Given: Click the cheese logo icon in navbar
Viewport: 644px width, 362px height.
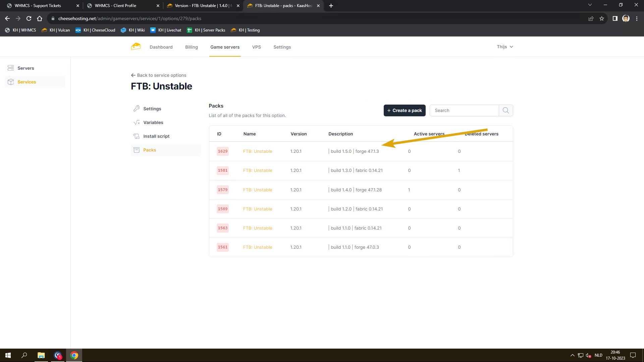Looking at the screenshot, I should coord(136,47).
